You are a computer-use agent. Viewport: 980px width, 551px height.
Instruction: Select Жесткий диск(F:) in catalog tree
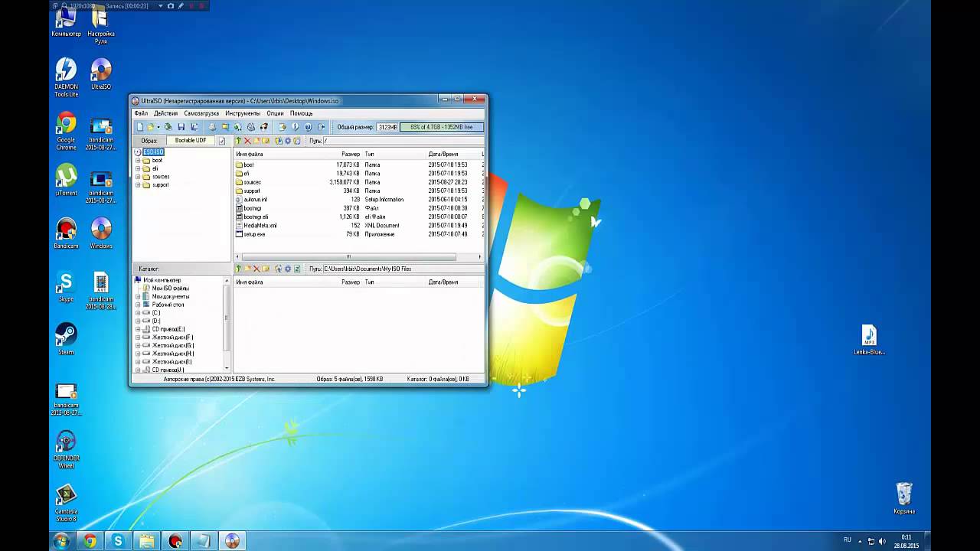[x=172, y=337]
